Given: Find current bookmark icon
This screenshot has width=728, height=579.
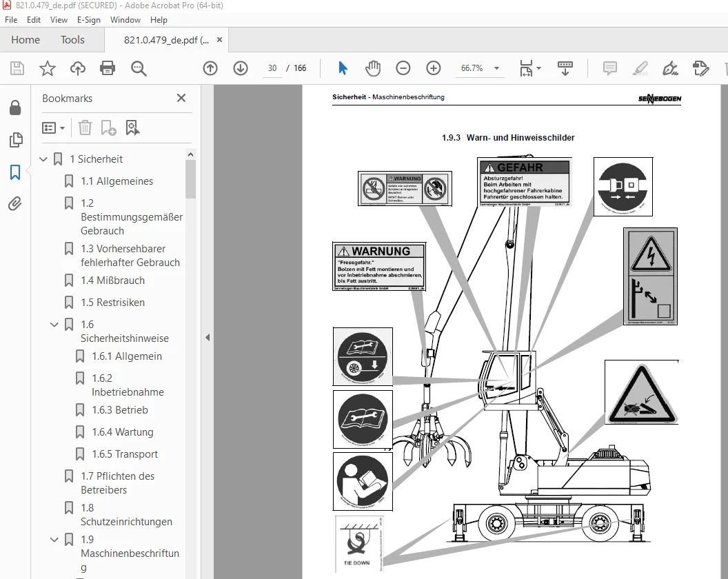Looking at the screenshot, I should click(132, 128).
